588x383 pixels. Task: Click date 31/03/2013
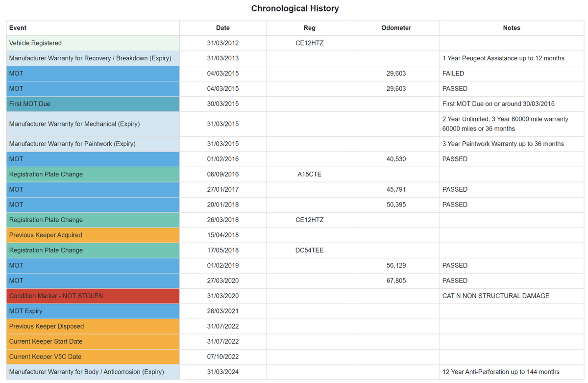223,58
